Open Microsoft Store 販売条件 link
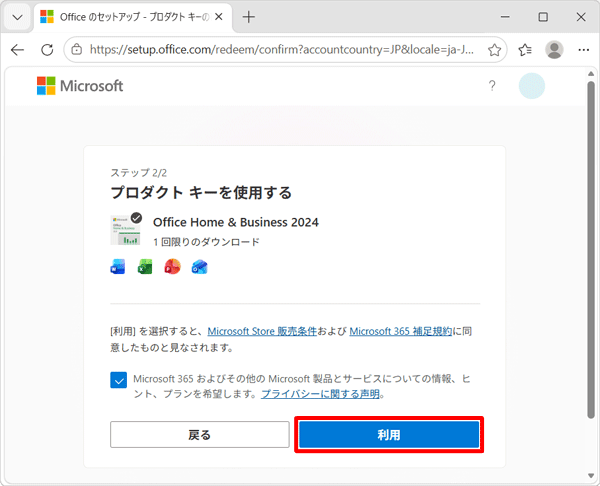Screen dimensions: 600x486 262,331
